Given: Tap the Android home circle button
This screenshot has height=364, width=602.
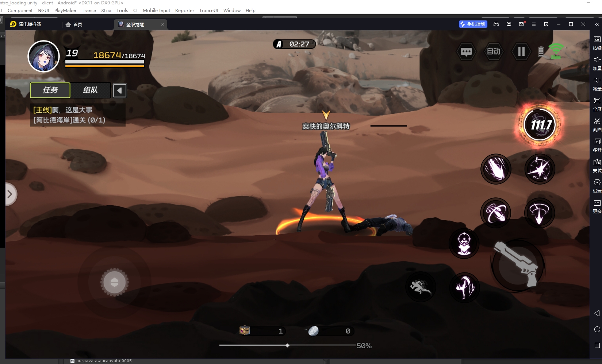Looking at the screenshot, I should [597, 329].
